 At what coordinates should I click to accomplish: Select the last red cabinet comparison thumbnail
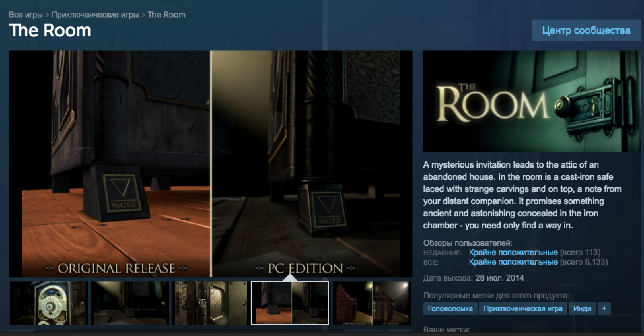372,303
